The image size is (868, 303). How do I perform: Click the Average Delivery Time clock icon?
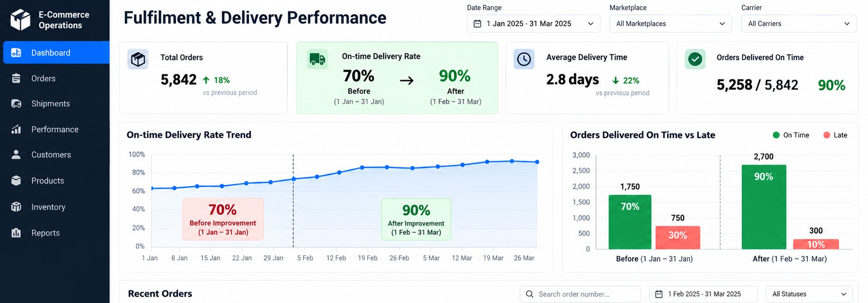click(524, 59)
